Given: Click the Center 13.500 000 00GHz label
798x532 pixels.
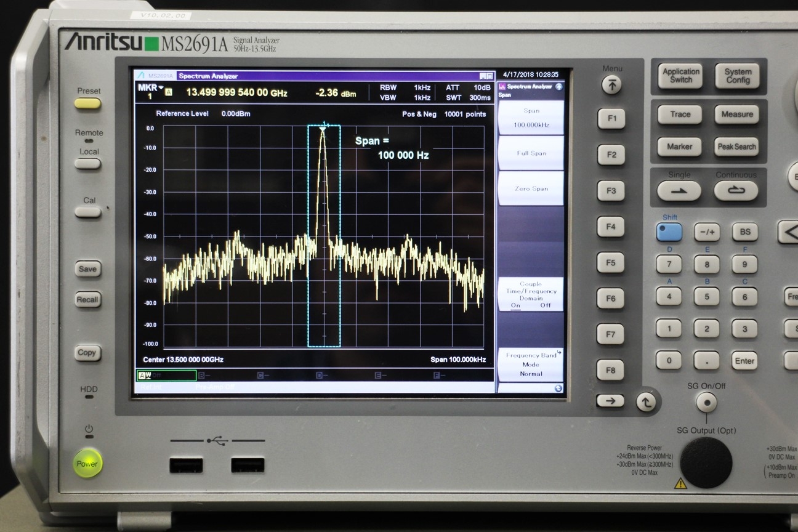Looking at the screenshot, I should coord(183,360).
